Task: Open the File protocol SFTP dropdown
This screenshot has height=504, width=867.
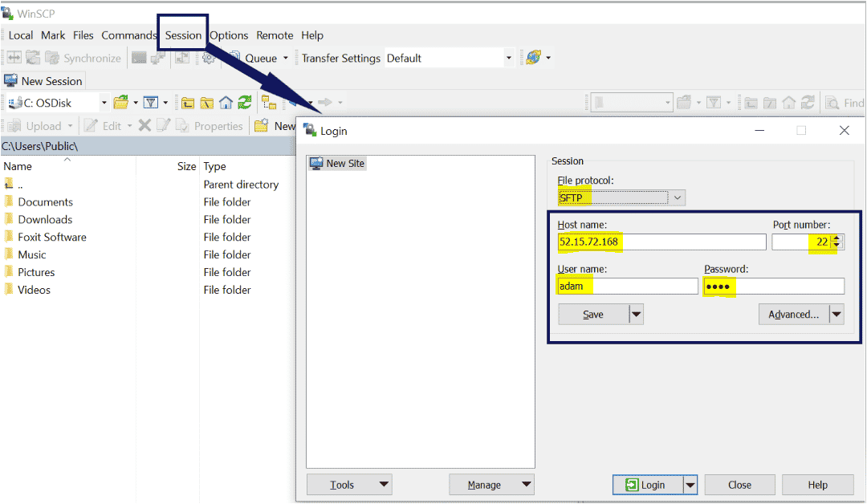Action: pos(678,197)
